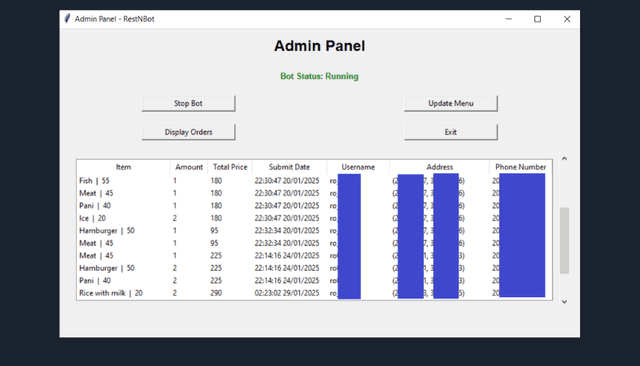Viewport: 640px width, 366px height.
Task: Minimize the Admin Panel window
Action: click(509, 19)
